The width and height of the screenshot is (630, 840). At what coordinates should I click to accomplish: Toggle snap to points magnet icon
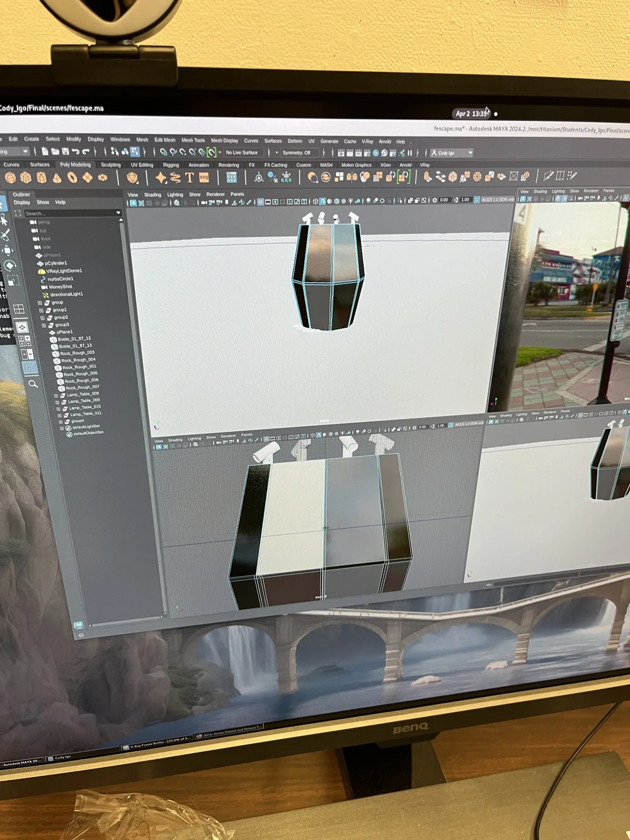(x=183, y=152)
